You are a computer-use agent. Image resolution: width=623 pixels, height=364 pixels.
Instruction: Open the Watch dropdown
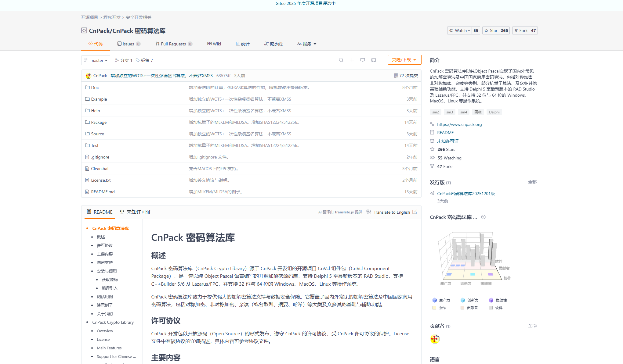[460, 30]
